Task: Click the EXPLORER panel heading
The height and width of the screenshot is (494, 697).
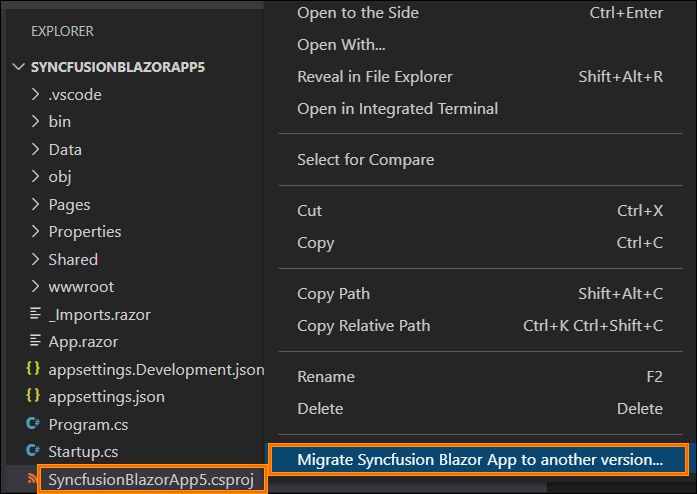Action: click(x=62, y=32)
